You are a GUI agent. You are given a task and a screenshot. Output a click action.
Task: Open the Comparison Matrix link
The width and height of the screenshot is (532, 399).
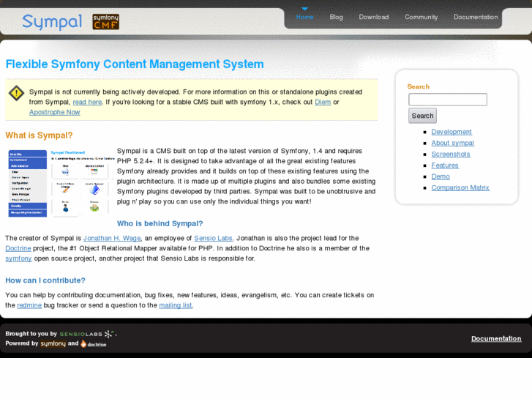click(x=460, y=187)
